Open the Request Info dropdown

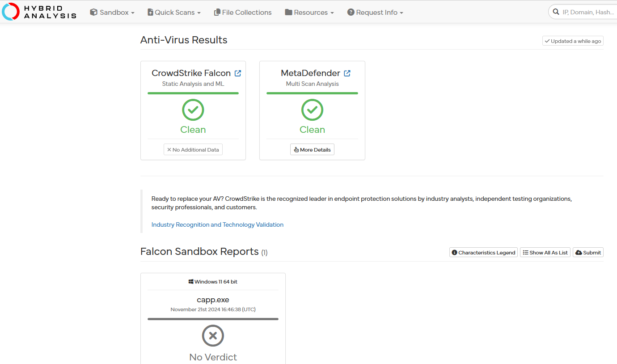[x=375, y=13]
